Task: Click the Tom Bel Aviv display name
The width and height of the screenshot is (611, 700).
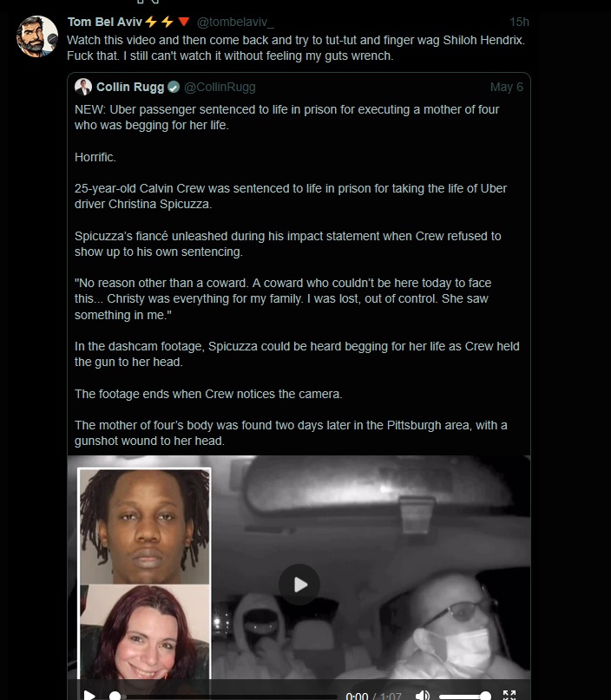Action: click(x=104, y=22)
